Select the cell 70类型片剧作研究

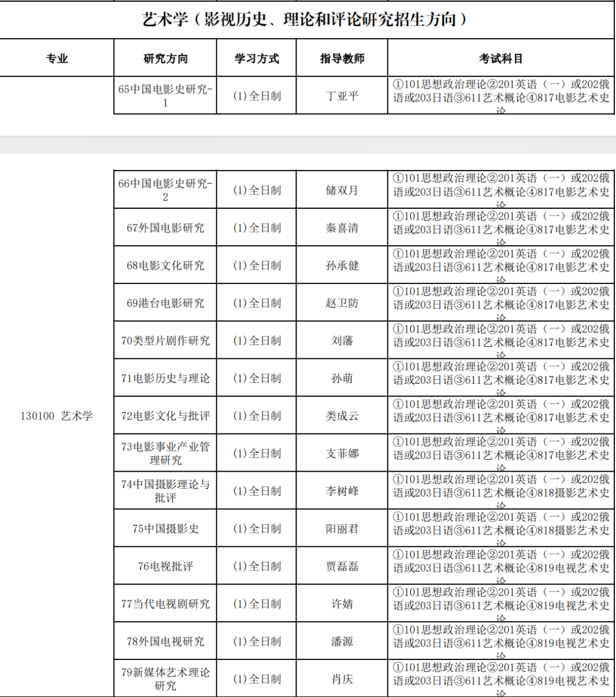165,341
